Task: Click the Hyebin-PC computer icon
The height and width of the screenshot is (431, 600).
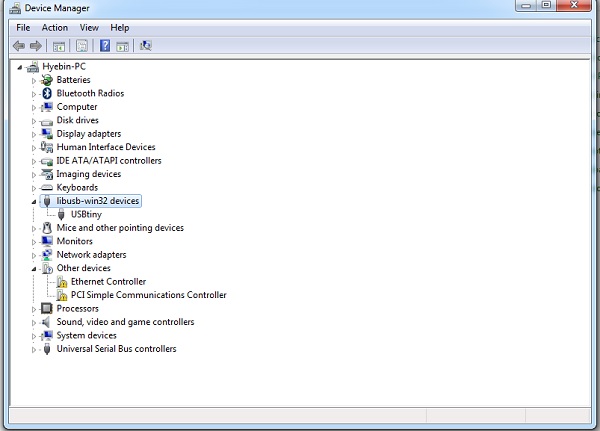Action: [33, 67]
